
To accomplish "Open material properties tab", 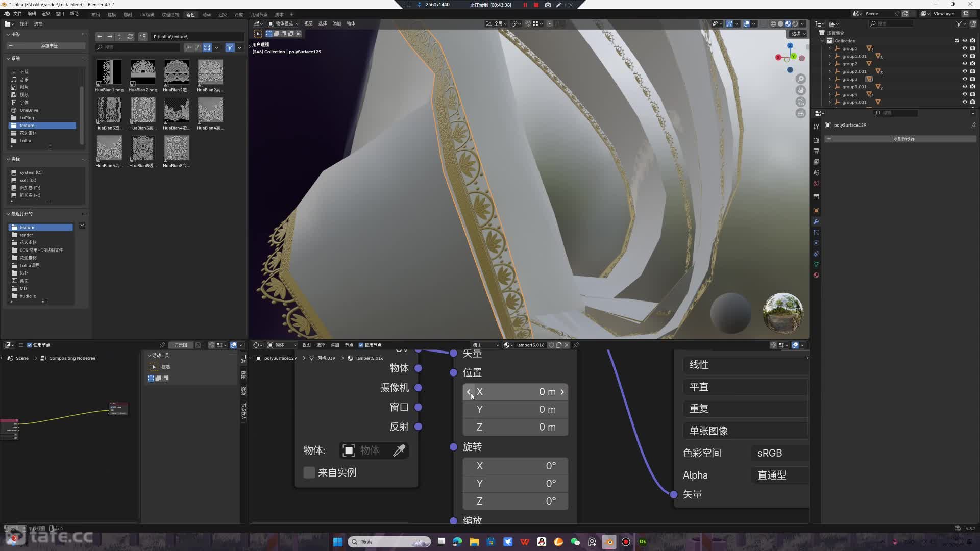I will tap(816, 275).
